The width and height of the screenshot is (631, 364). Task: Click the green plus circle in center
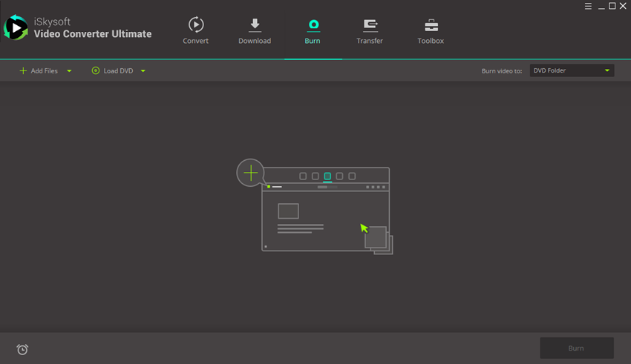[x=251, y=173]
